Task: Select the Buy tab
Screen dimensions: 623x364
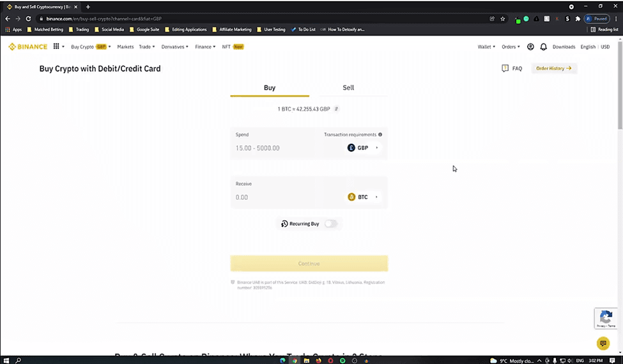Action: [x=270, y=87]
